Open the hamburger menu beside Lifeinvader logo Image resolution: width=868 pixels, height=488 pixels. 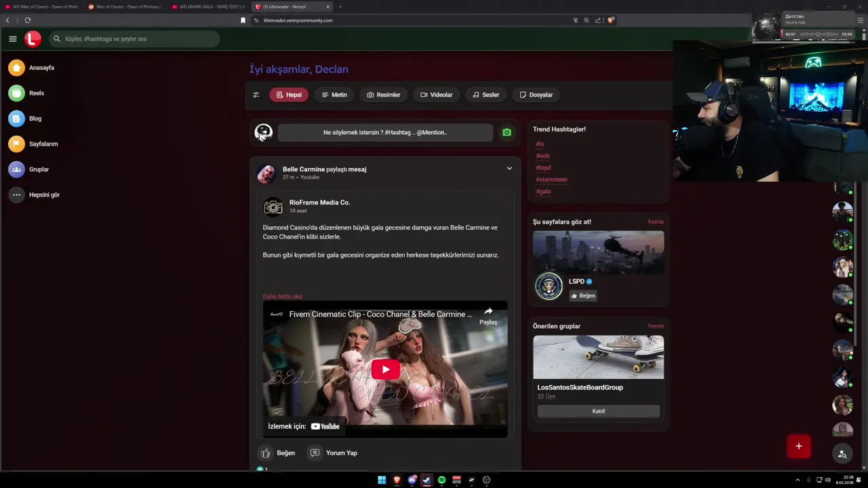[x=13, y=39]
